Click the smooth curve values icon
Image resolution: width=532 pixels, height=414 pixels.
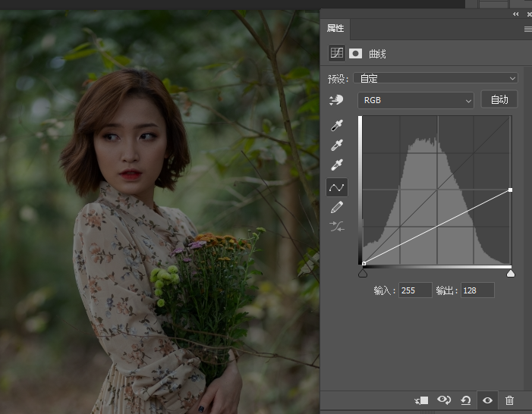pos(336,227)
